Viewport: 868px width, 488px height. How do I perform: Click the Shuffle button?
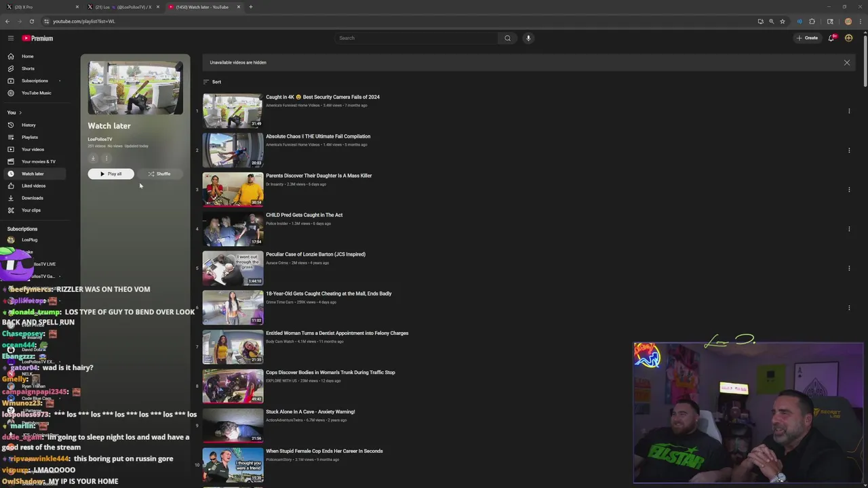point(159,174)
